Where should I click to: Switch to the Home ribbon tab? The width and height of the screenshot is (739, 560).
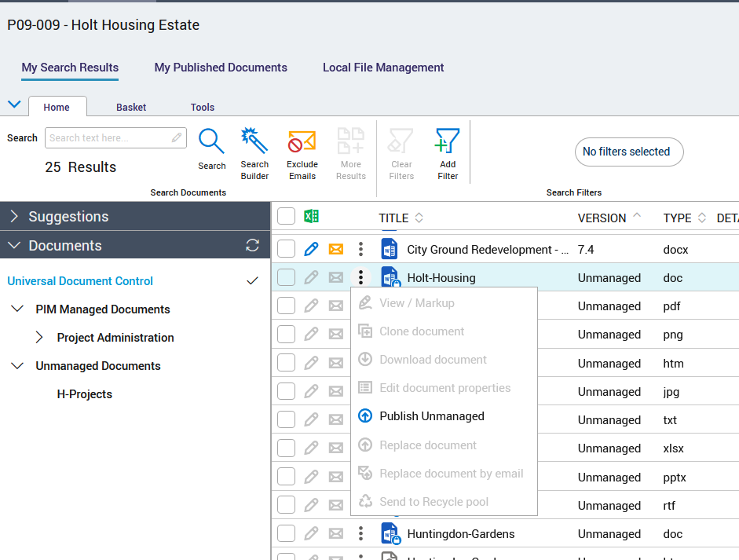(x=57, y=107)
